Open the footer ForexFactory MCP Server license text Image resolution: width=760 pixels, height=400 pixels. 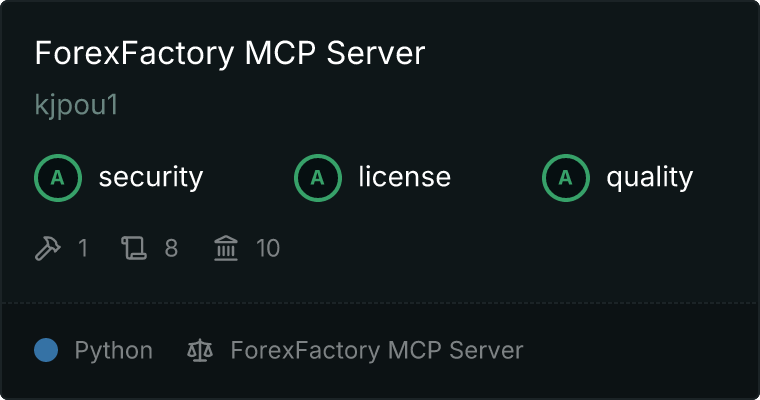(x=377, y=351)
